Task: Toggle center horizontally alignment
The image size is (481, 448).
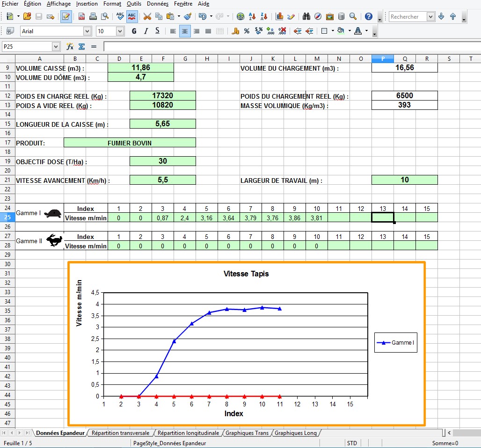Action: [185, 31]
